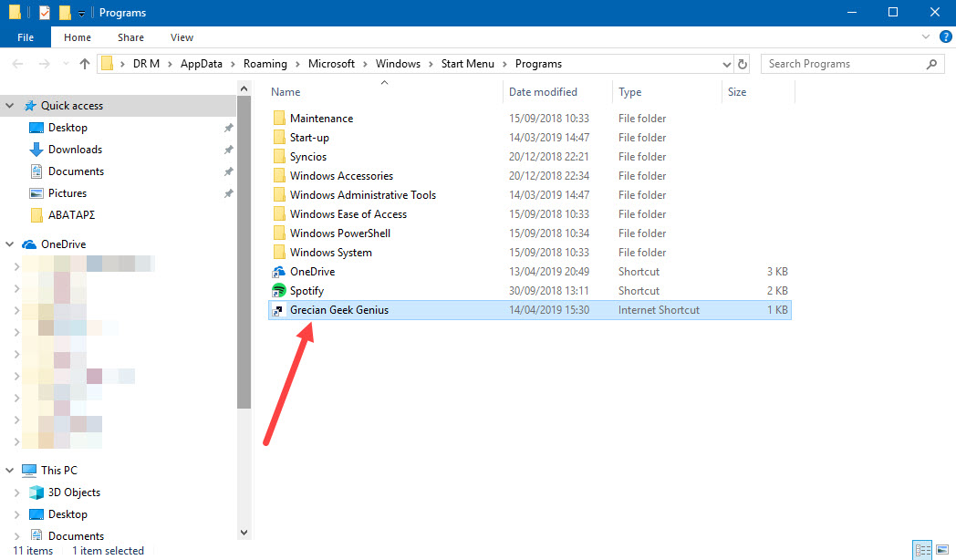956x560 pixels.
Task: Refresh the Programs folder view
Action: pos(742,63)
